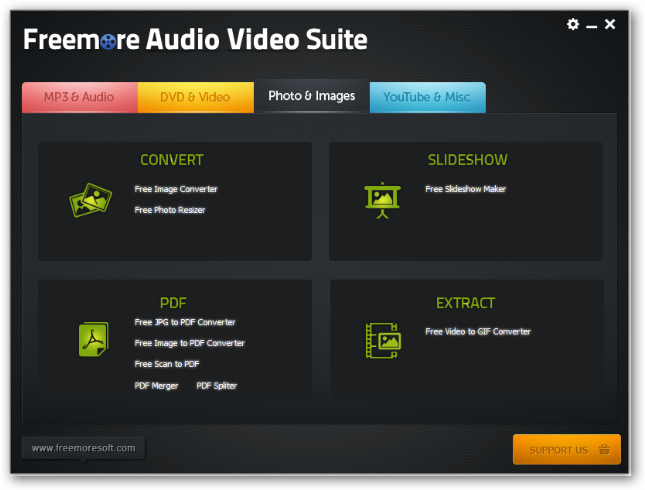Viewport: 645px width, 490px height.
Task: Click the CONVERT section heading
Action: [x=172, y=160]
